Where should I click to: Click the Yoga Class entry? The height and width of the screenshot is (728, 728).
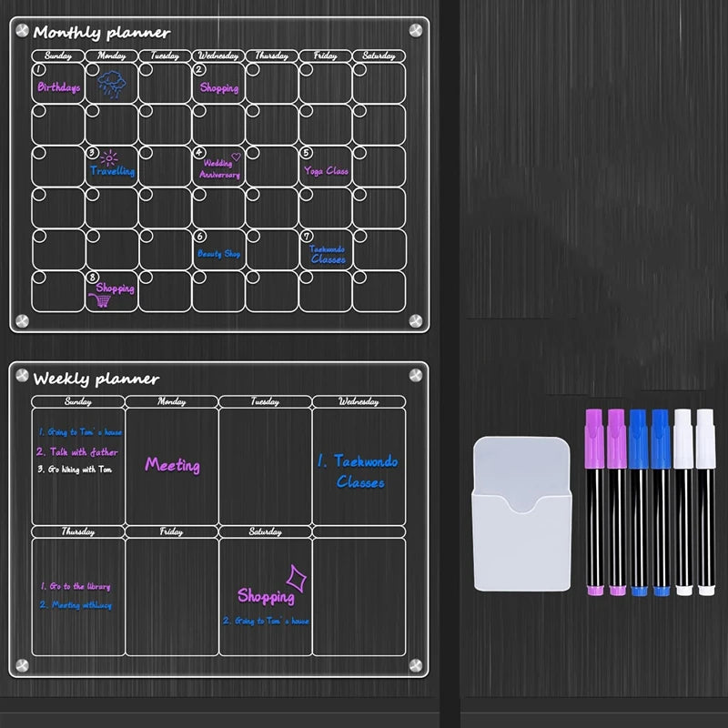326,170
